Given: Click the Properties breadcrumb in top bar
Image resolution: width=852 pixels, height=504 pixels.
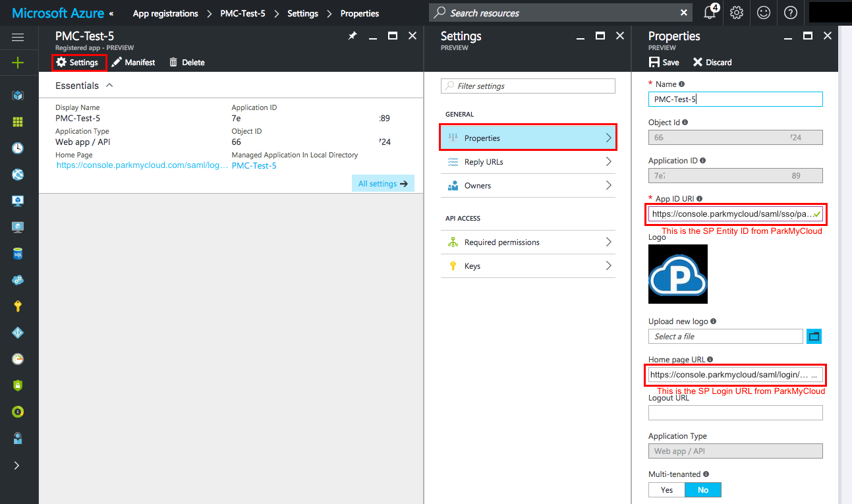Looking at the screenshot, I should pos(360,13).
